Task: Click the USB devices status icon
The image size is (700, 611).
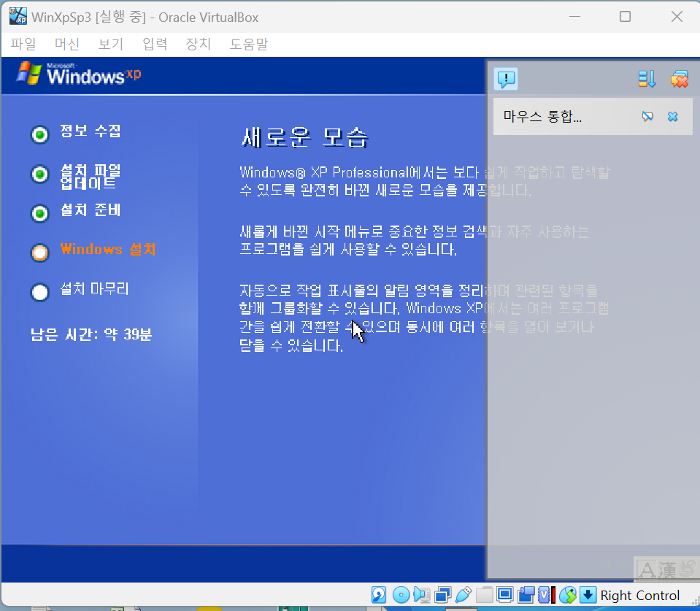Action: tap(464, 595)
